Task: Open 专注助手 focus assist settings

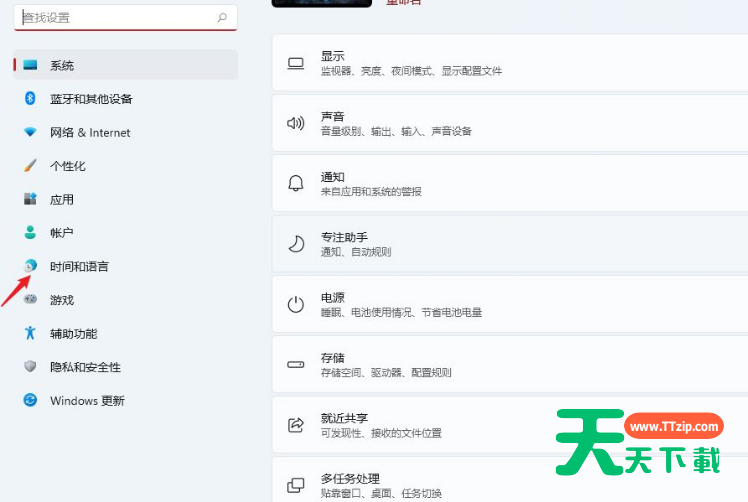Action: [x=510, y=244]
